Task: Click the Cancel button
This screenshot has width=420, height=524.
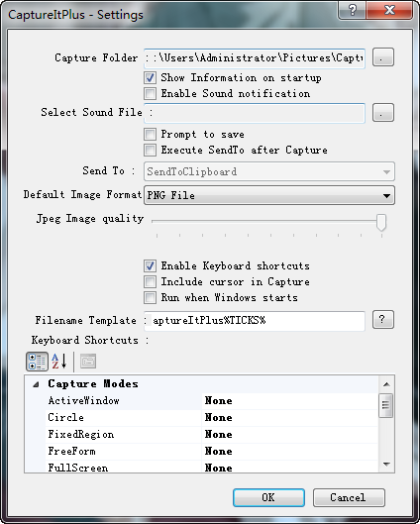Action: 349,497
